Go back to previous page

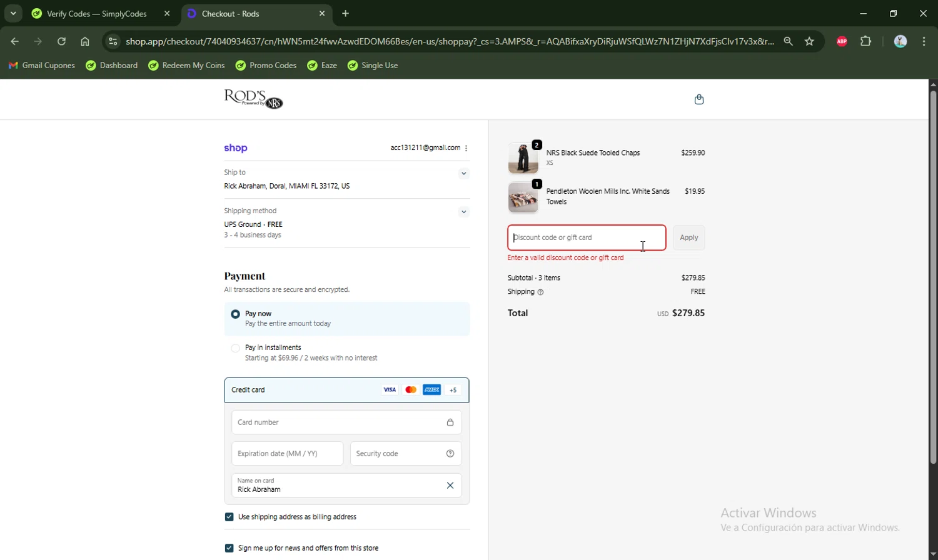pos(14,42)
